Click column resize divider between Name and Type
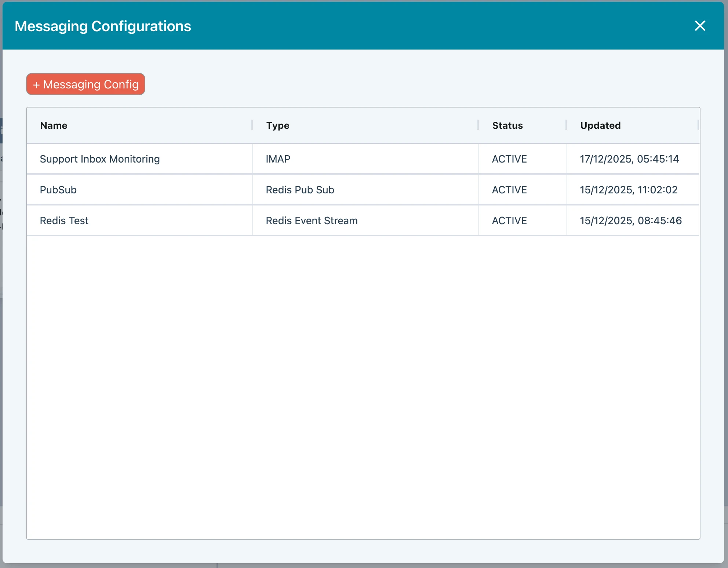The width and height of the screenshot is (728, 568). [x=252, y=125]
